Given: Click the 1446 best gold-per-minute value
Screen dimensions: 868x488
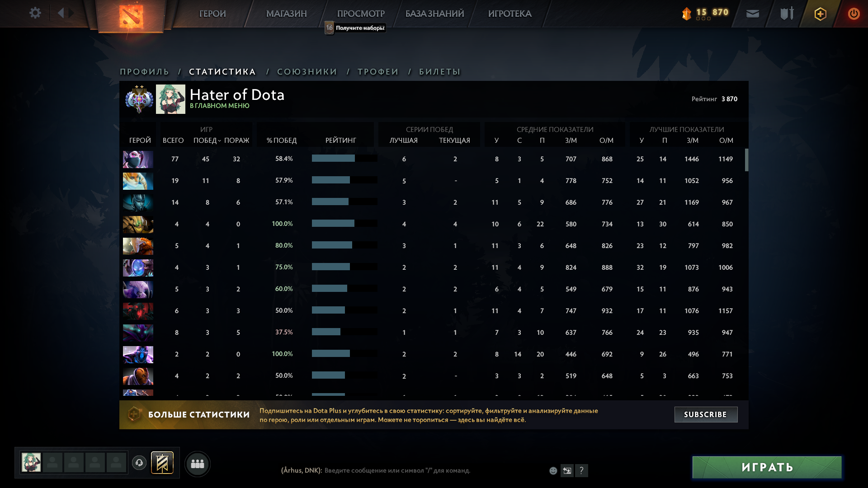Looking at the screenshot, I should [692, 159].
